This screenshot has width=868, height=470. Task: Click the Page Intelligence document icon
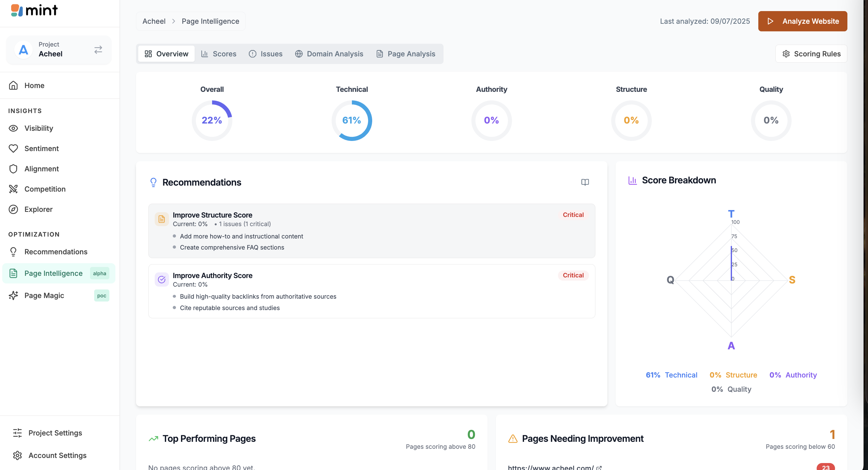13,273
